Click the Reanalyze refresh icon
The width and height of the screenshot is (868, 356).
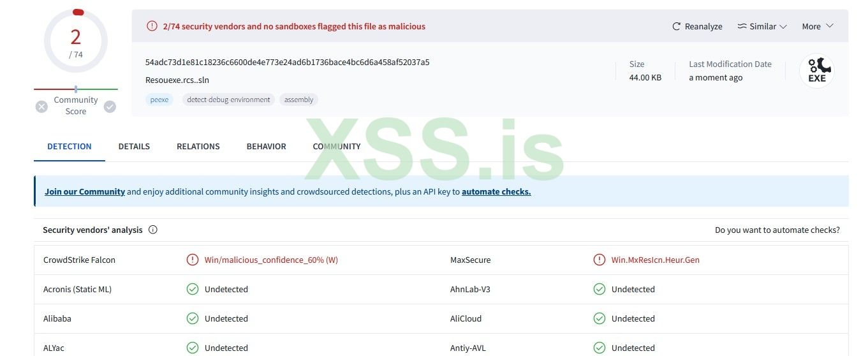point(677,26)
